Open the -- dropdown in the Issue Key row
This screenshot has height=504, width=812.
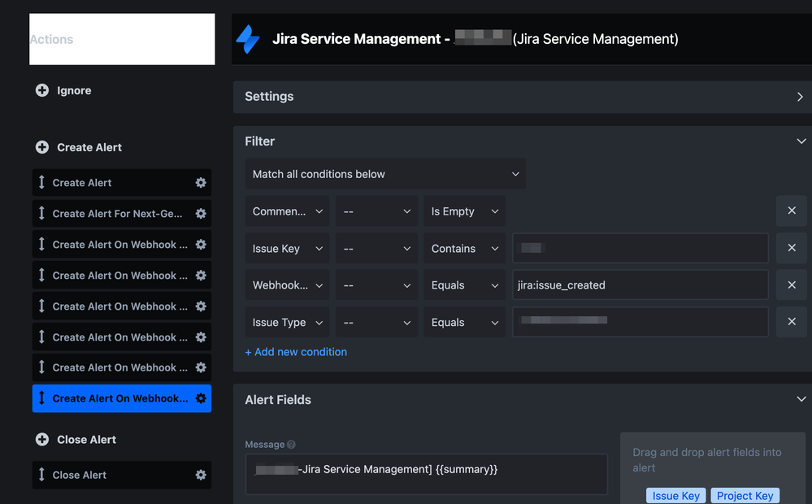tap(376, 249)
